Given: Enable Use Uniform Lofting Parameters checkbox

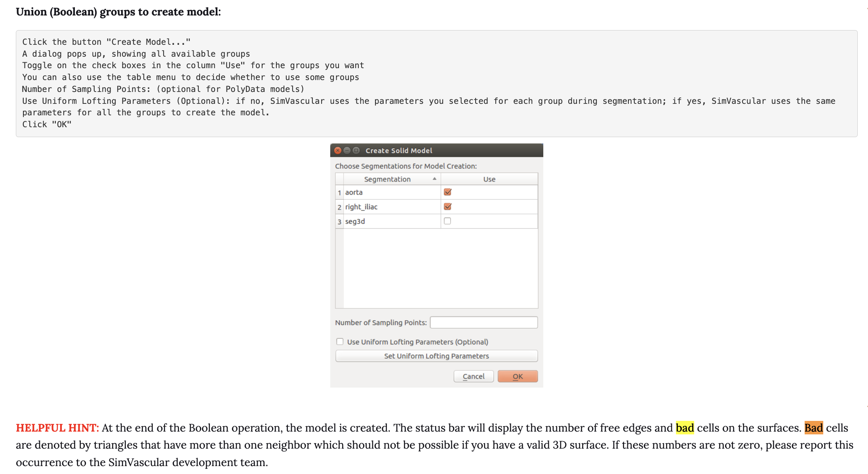Looking at the screenshot, I should 340,342.
